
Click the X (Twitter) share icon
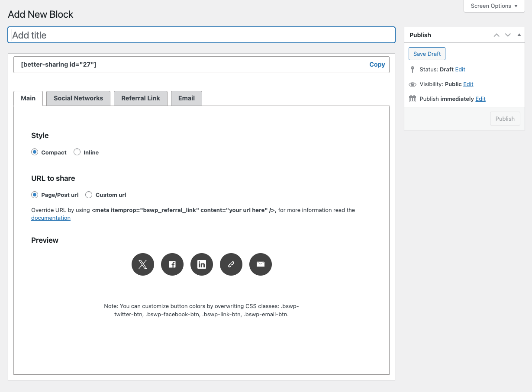click(x=143, y=264)
